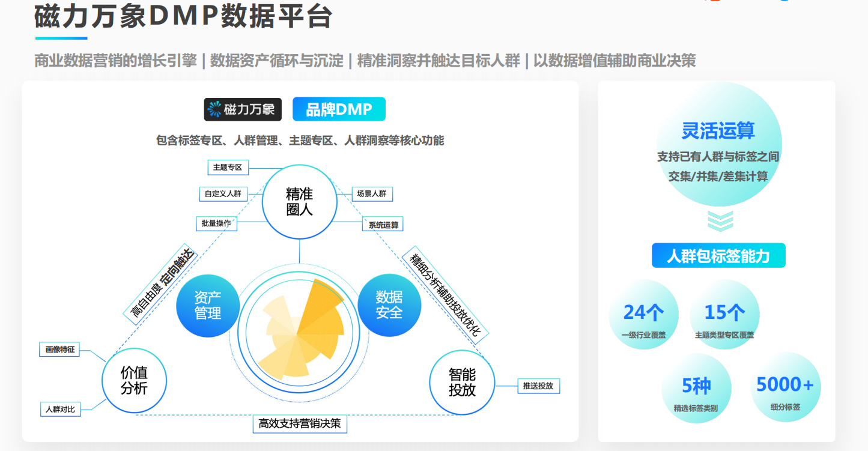The width and height of the screenshot is (868, 451).
Task: Click the subtitle text 精准洞察并触达目标人群
Action: [x=439, y=61]
